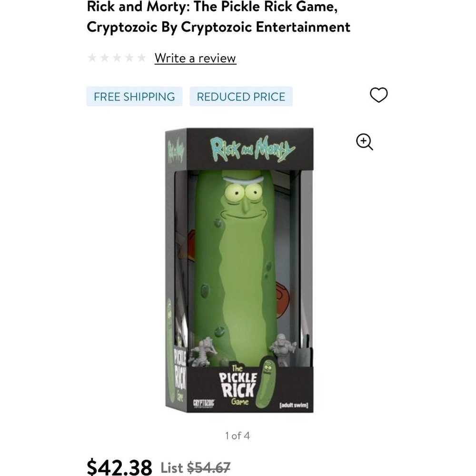Click the current price $42.38

pyautogui.click(x=119, y=468)
